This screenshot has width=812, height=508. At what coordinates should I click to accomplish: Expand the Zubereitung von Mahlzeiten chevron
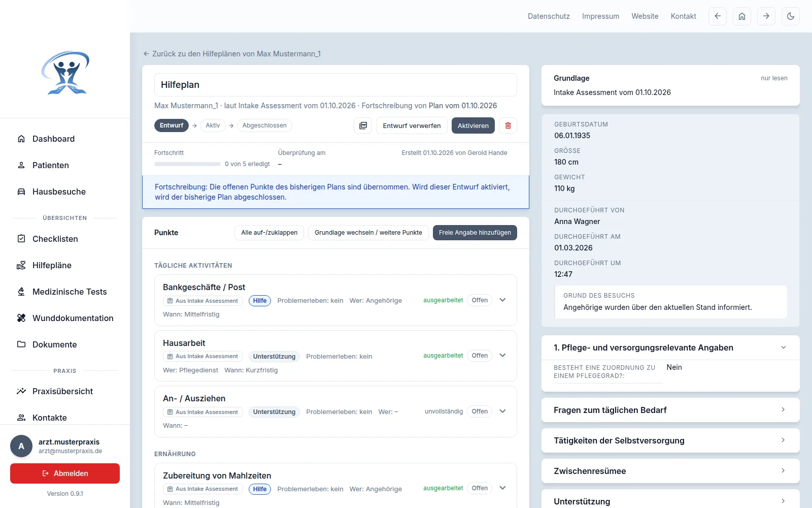[x=502, y=488]
